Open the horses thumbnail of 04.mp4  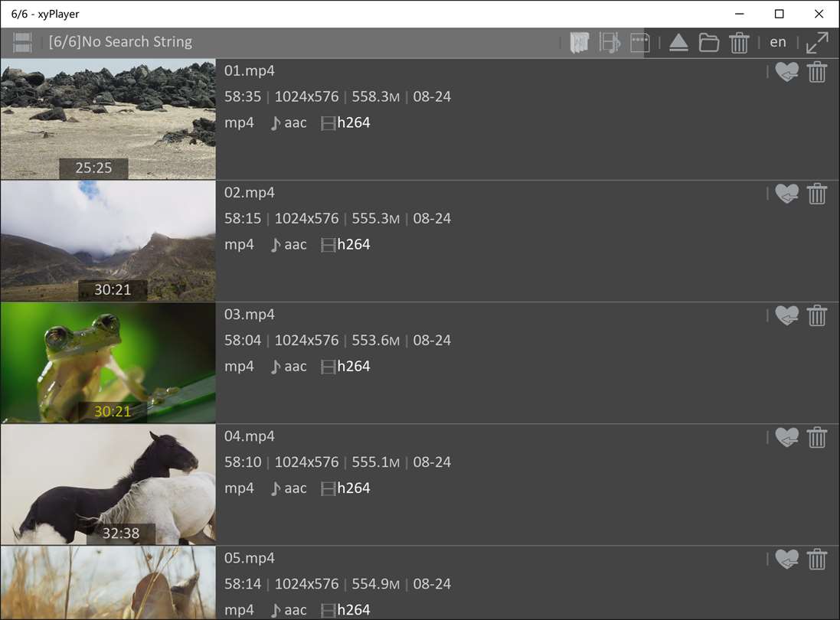[108, 484]
